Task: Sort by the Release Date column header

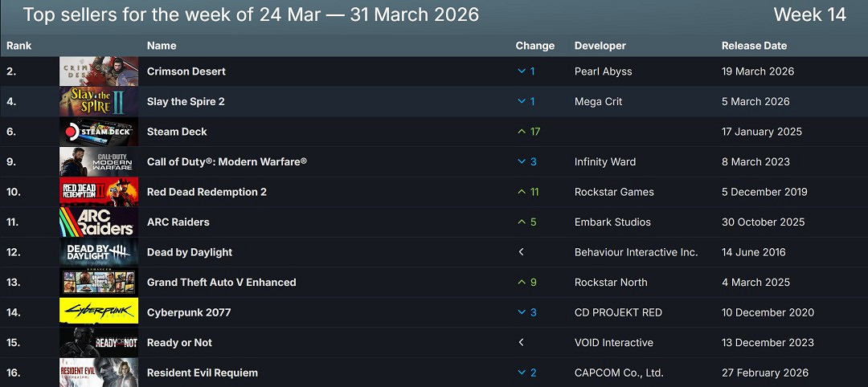Action: (x=754, y=46)
